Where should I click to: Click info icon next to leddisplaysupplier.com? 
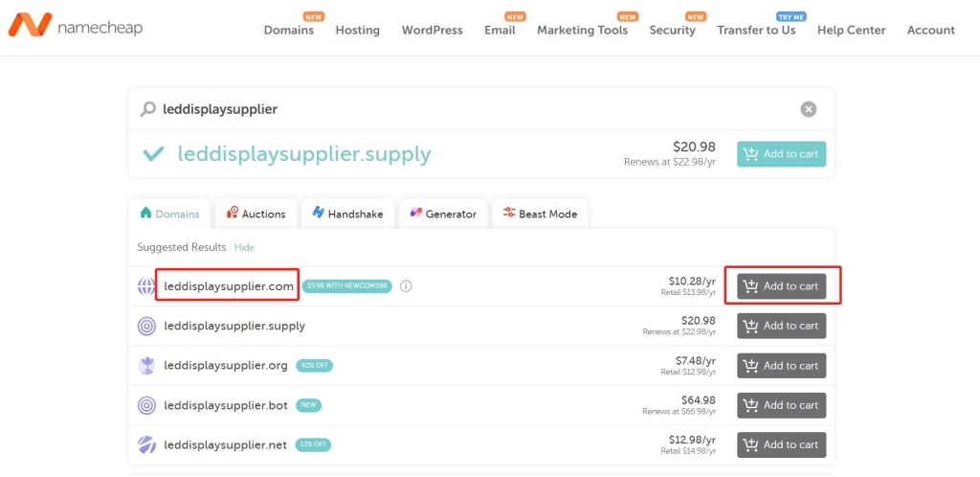(x=406, y=286)
